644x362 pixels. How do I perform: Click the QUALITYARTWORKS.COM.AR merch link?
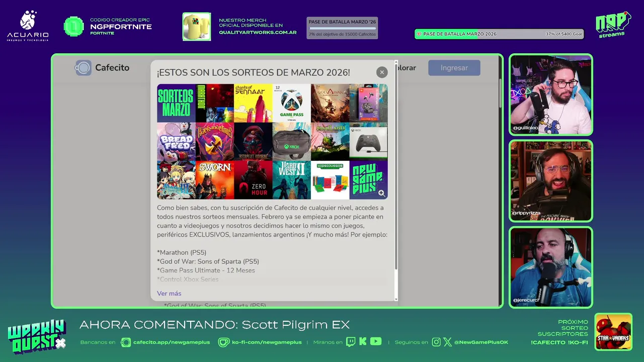(x=258, y=32)
